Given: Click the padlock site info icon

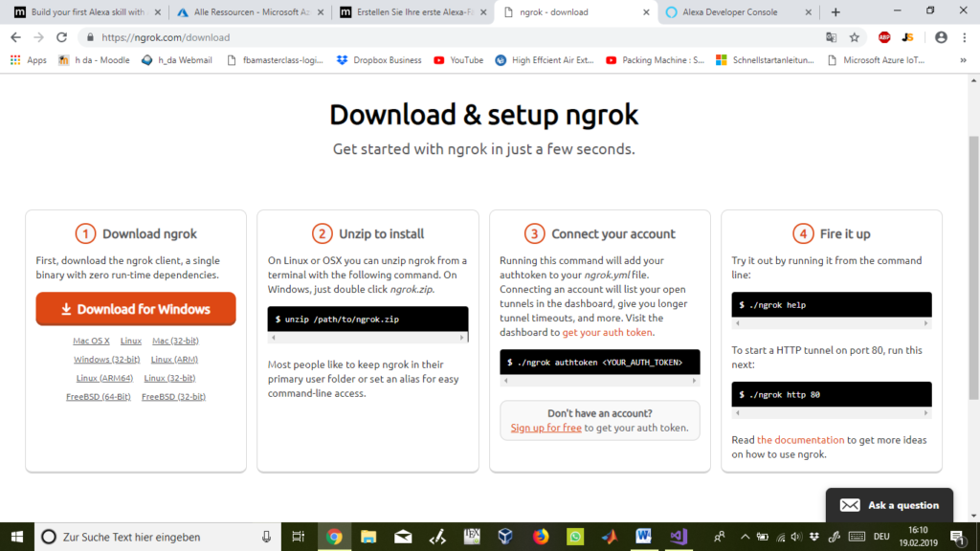Looking at the screenshot, I should (x=90, y=37).
